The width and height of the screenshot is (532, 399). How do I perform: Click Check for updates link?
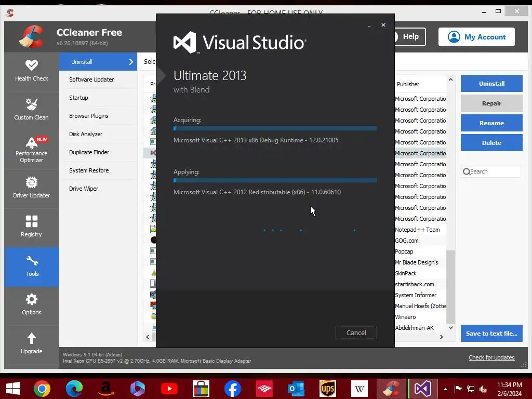[491, 357]
